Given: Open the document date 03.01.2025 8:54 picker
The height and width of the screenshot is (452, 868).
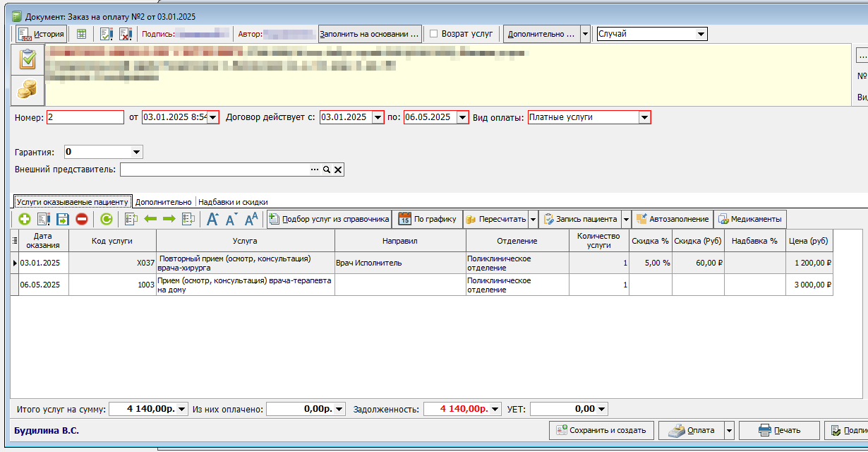Looking at the screenshot, I should 213,117.
